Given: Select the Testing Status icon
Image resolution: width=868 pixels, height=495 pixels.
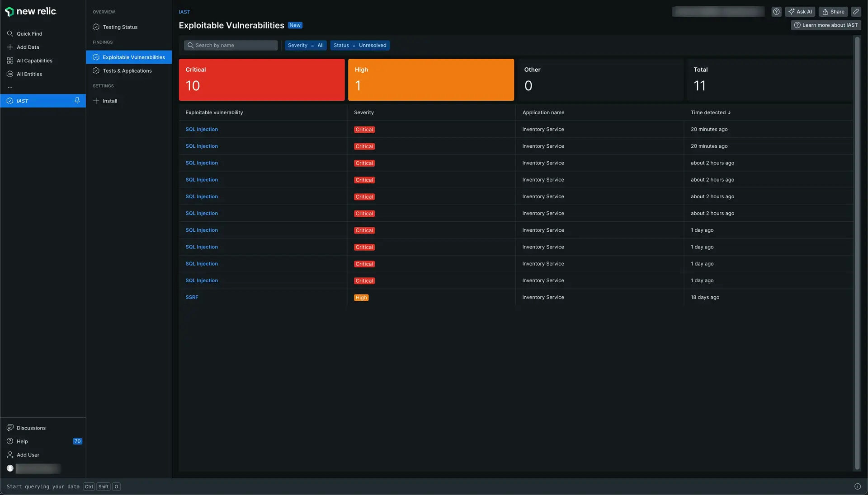Looking at the screenshot, I should click(95, 27).
